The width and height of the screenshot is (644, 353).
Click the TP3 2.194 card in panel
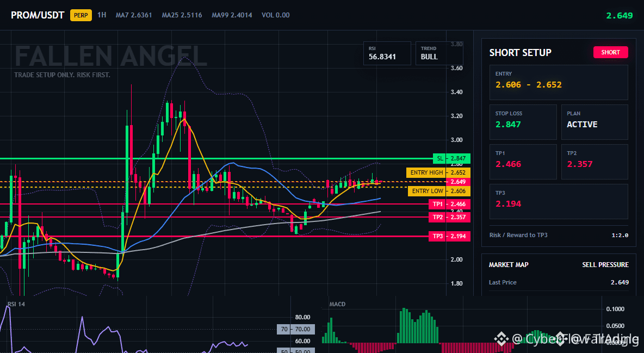(559, 201)
